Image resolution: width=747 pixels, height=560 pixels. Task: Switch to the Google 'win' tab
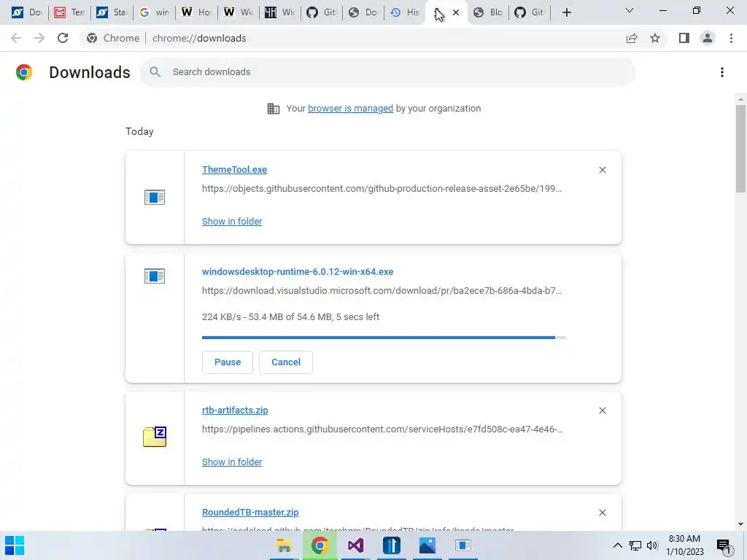[153, 12]
